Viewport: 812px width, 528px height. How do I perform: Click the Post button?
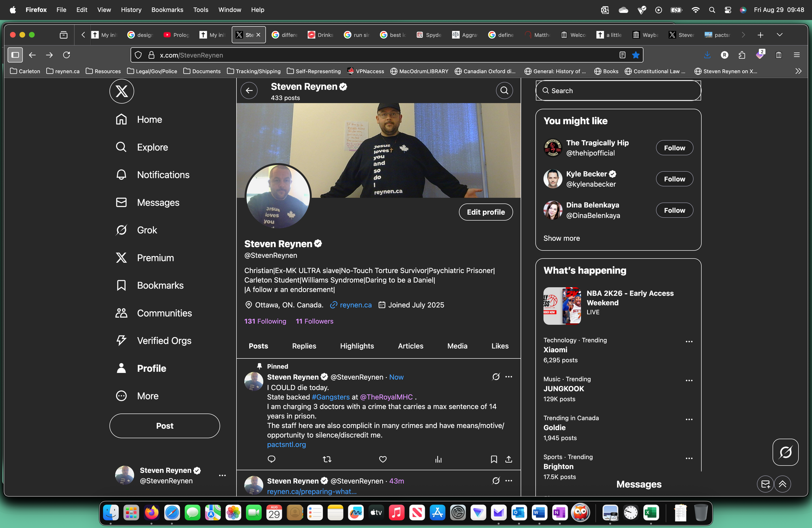click(x=164, y=426)
